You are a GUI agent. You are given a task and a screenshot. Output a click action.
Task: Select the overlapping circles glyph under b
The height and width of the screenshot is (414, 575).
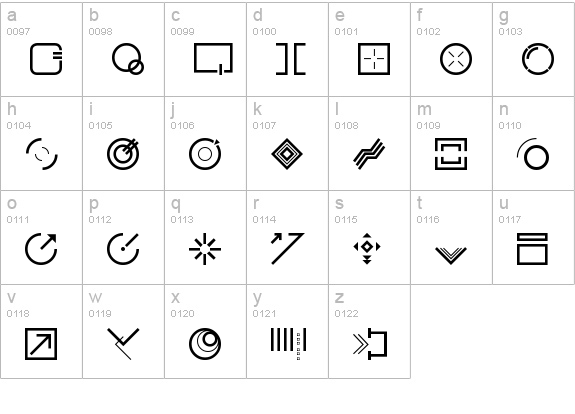pos(128,59)
